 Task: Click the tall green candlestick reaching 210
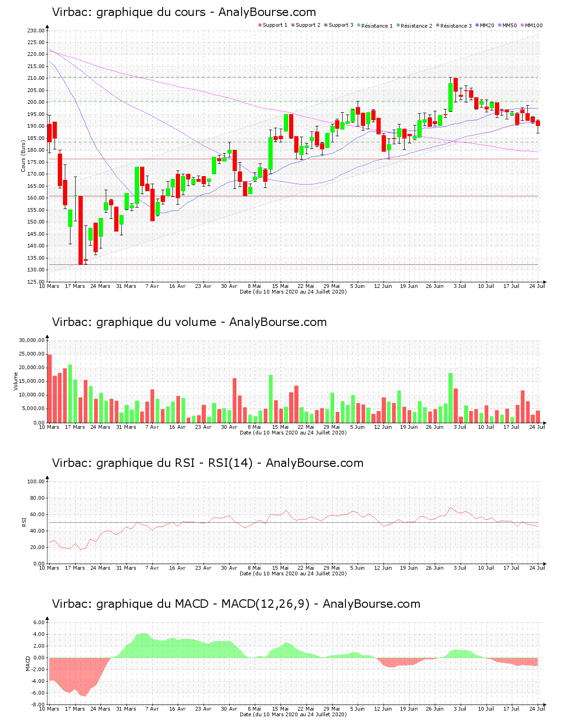[450, 97]
